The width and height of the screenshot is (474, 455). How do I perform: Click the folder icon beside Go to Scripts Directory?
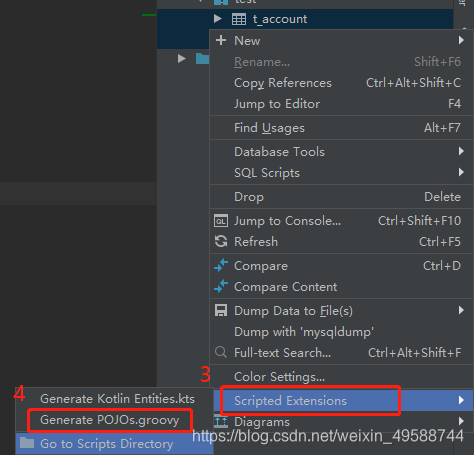point(27,443)
